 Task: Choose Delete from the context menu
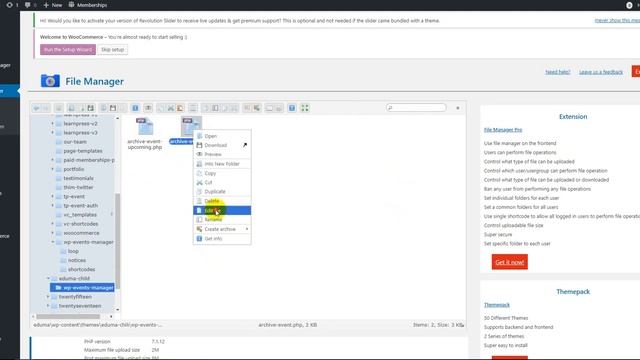tap(222, 201)
